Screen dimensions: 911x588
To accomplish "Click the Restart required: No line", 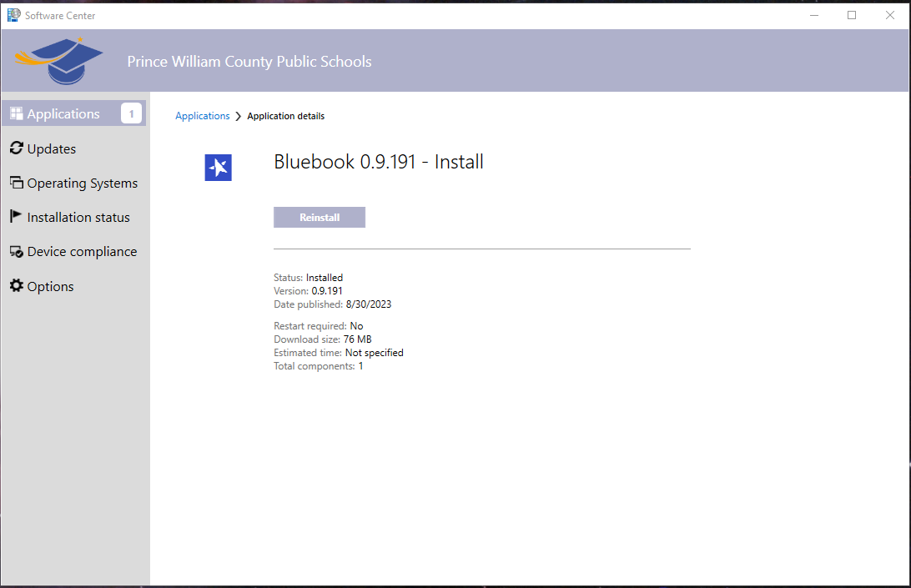I will (x=319, y=326).
